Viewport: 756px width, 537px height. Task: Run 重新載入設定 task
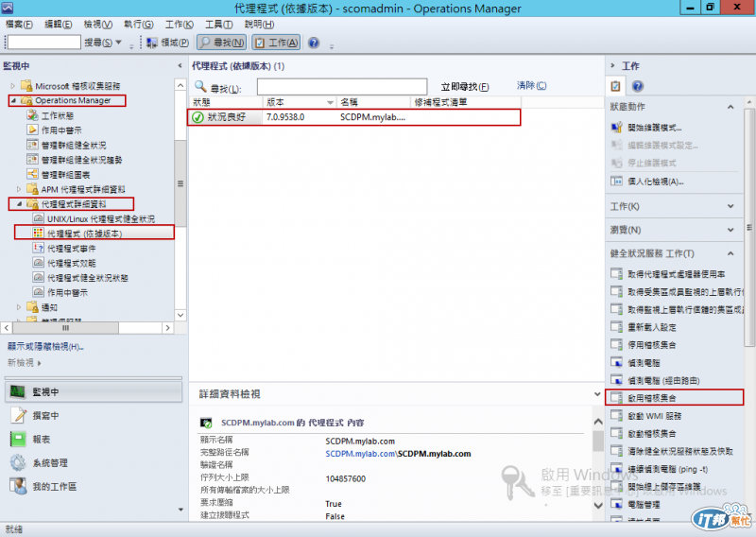pos(652,327)
